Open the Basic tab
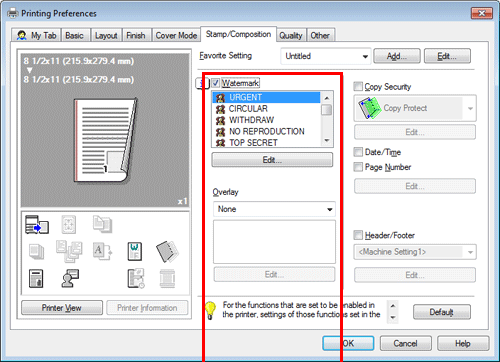 (75, 35)
